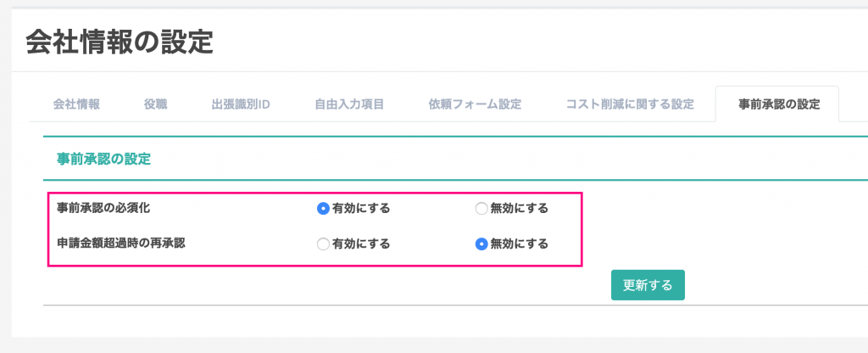This screenshot has height=353, width=868.
Task: Click the 事前承認の必須化 row label
Action: point(103,208)
